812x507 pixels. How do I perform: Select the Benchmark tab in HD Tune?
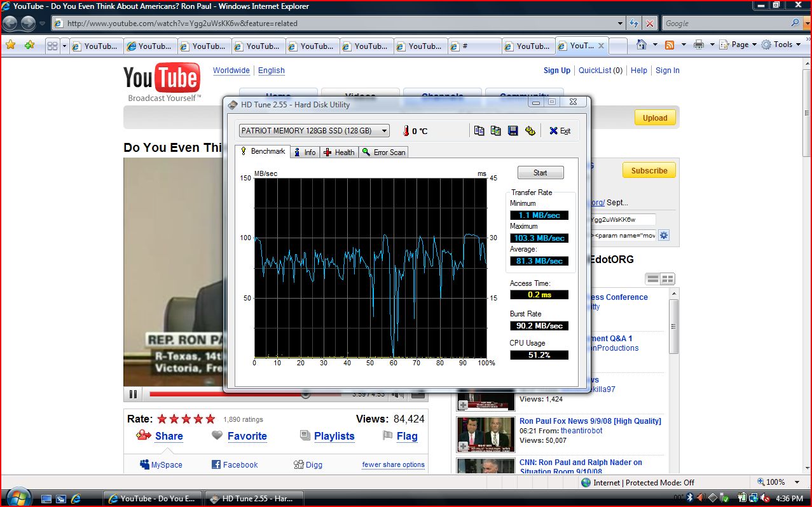coord(263,151)
